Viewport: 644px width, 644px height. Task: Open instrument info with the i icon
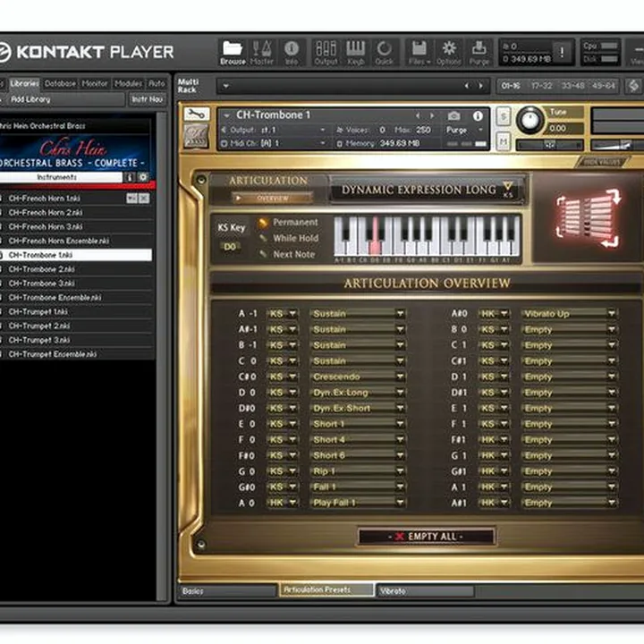click(x=478, y=115)
